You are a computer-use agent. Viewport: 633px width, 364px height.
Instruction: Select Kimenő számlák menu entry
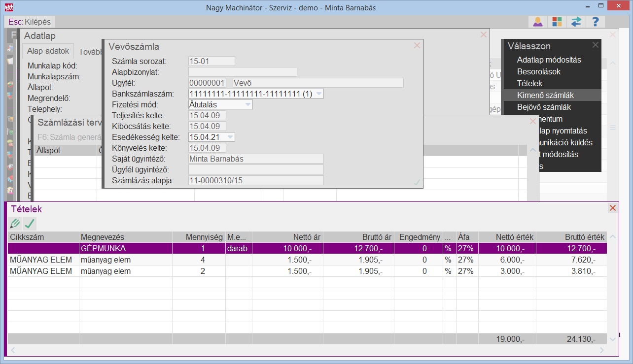[553, 96]
